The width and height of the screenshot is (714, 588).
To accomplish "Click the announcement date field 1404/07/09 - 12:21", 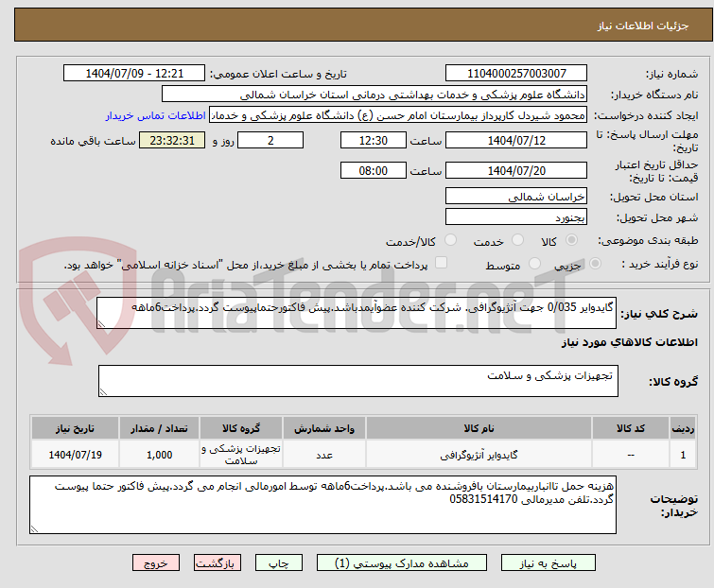I will pos(134,74).
